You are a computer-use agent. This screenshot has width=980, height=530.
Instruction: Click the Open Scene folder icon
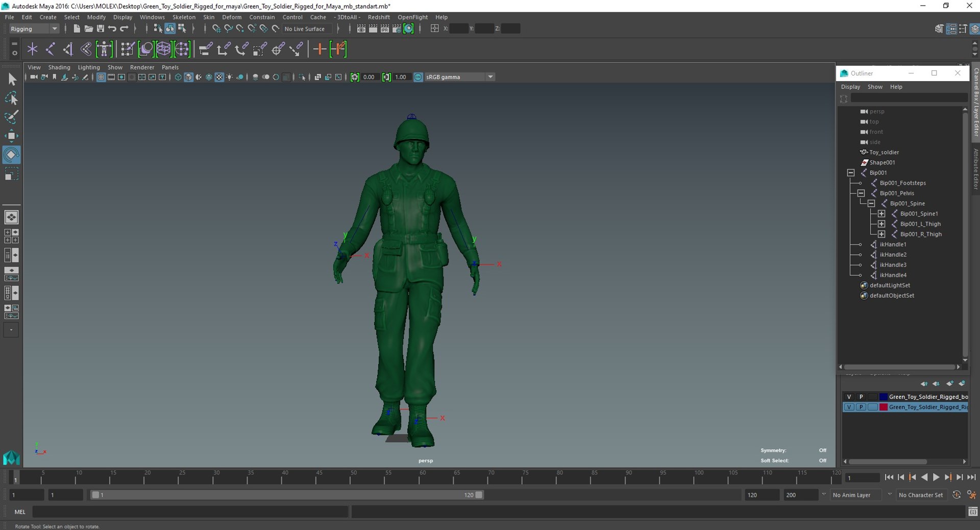pyautogui.click(x=88, y=29)
